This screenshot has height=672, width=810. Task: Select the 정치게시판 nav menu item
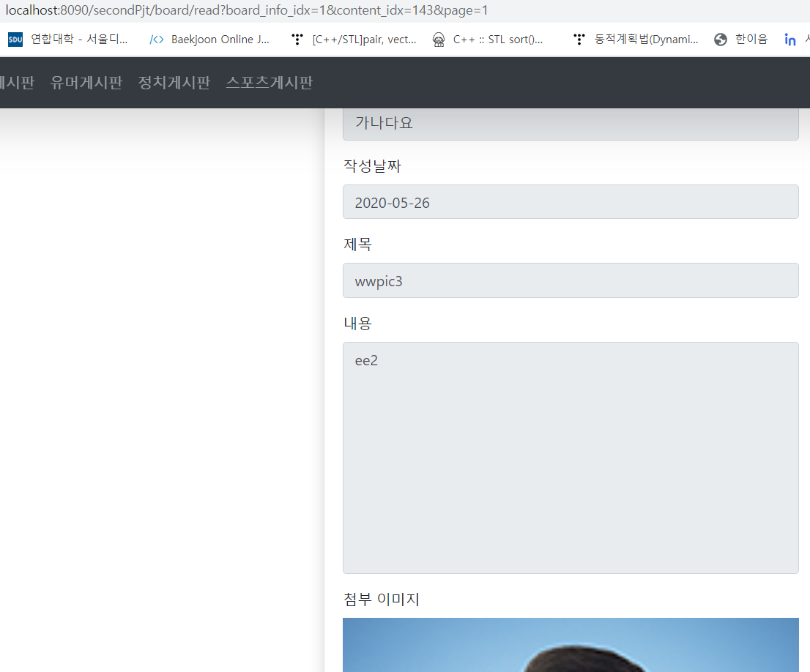[174, 83]
